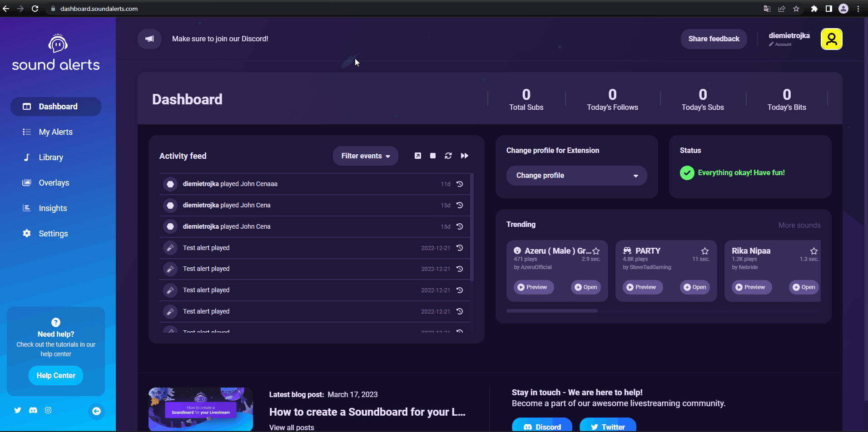
Task: Click the browser reload button
Action: 35,9
